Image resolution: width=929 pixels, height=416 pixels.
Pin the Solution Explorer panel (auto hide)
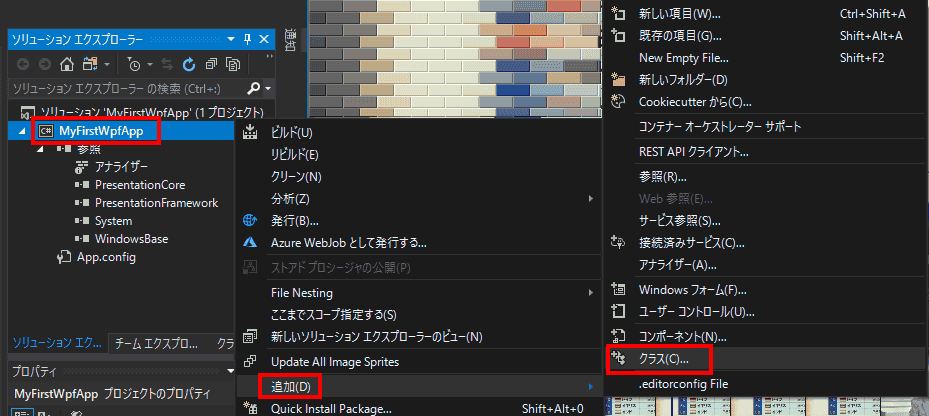[248, 40]
